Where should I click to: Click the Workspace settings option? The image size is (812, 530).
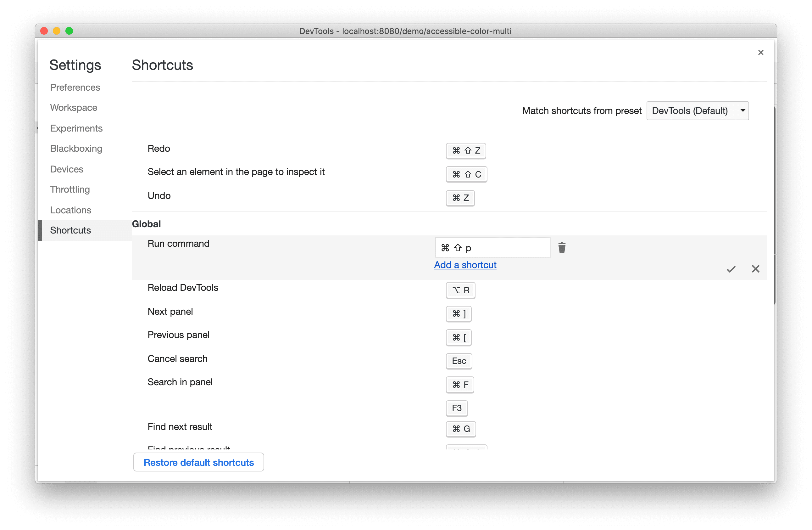pos(73,107)
